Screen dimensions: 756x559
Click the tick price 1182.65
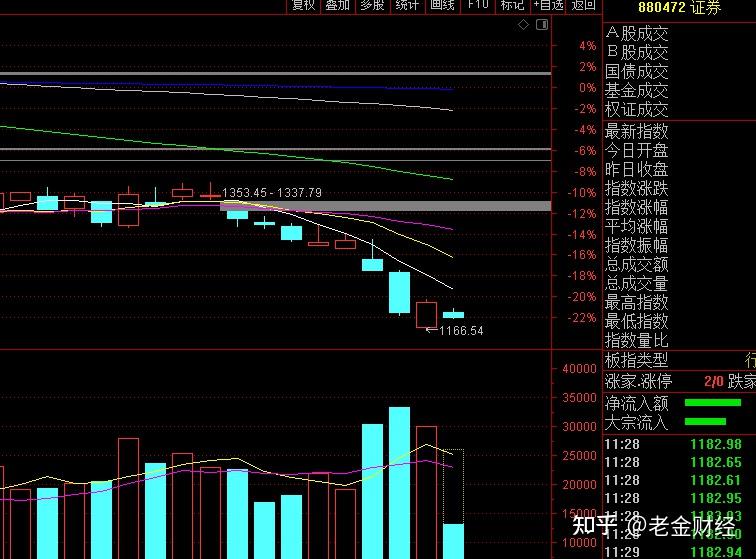click(x=716, y=463)
